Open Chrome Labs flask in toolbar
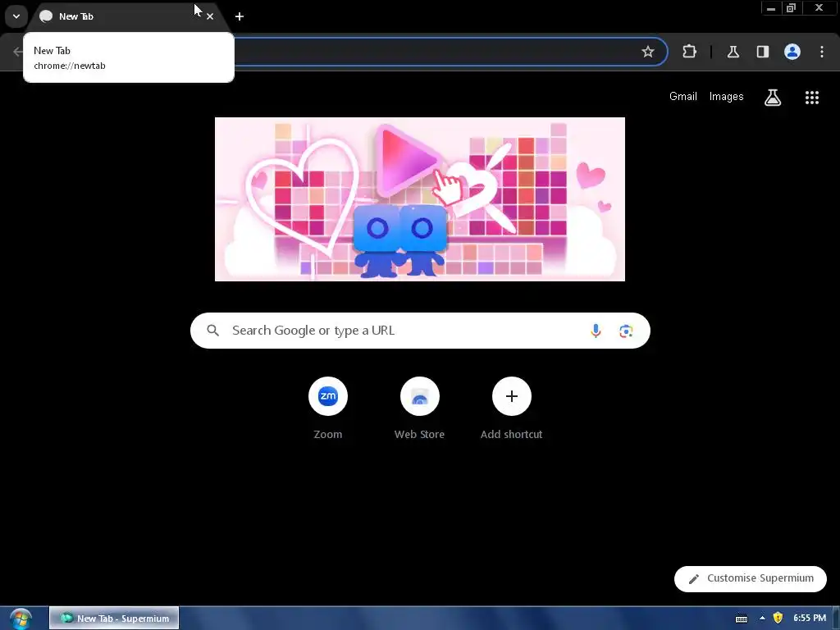Screen dimensions: 840x630 [x=733, y=52]
